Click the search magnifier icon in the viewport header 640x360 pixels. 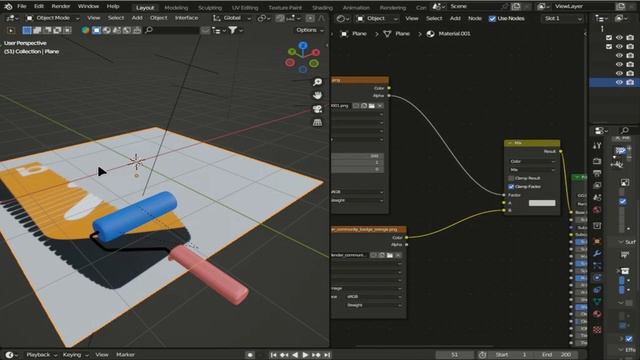[x=149, y=30]
